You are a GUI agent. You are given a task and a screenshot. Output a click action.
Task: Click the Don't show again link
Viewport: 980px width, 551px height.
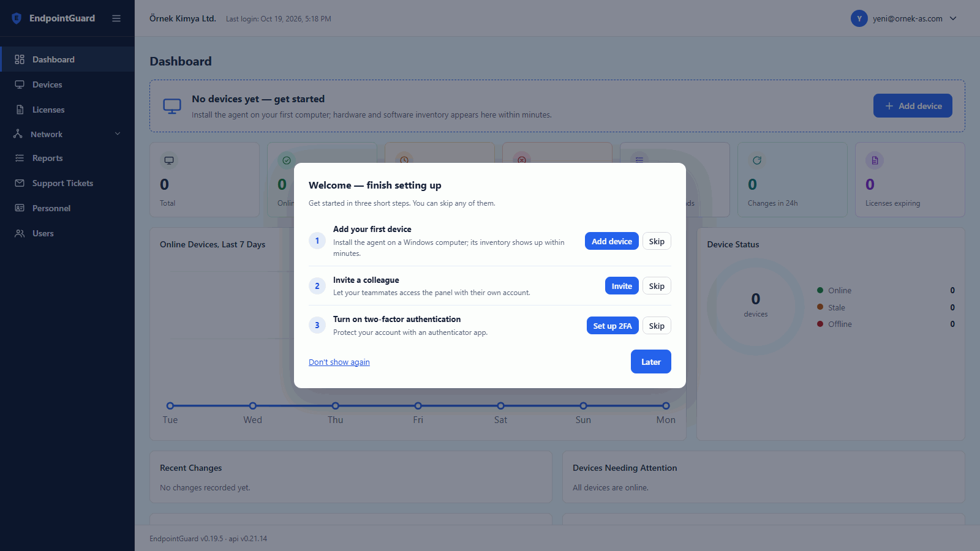[x=339, y=362]
